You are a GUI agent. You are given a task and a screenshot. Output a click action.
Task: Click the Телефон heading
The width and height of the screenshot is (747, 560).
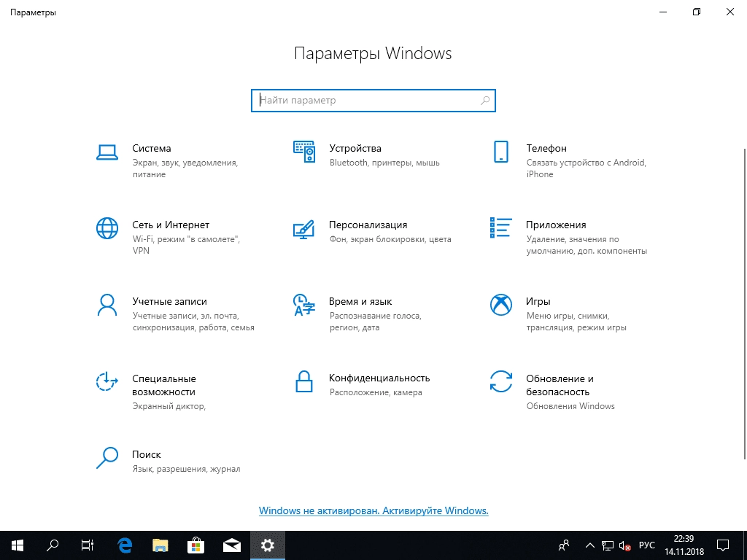(x=546, y=148)
